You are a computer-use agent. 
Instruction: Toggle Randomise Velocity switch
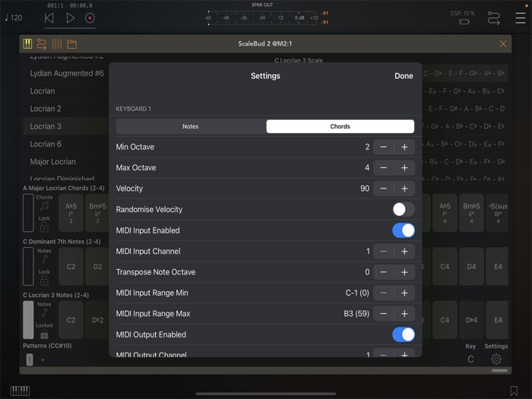[404, 209]
